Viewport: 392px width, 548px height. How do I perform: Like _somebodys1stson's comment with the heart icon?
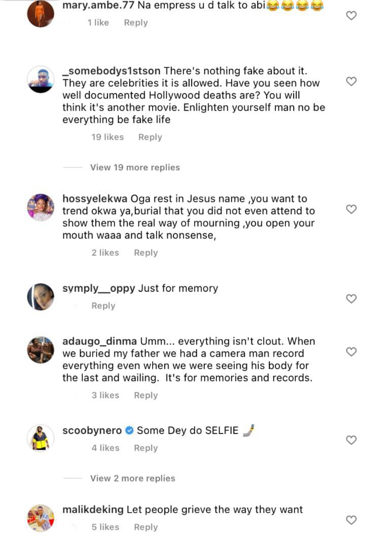tap(351, 81)
